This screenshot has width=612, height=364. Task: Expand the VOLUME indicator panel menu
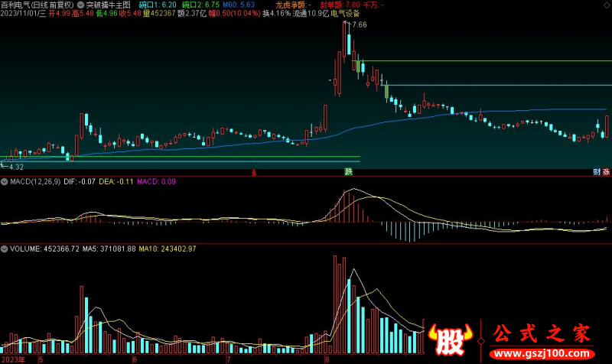click(x=5, y=249)
